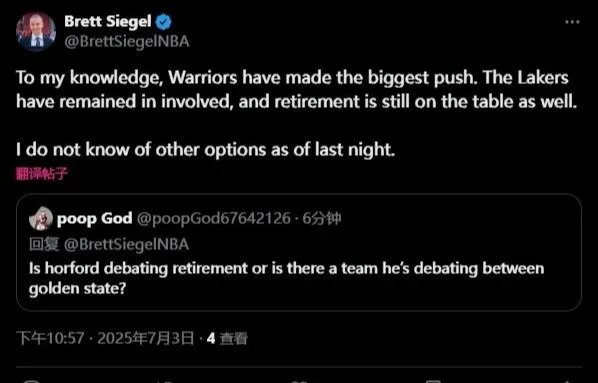Click the 2025年7月3日 post date
Viewport: 598px width, 383px height.
145,338
